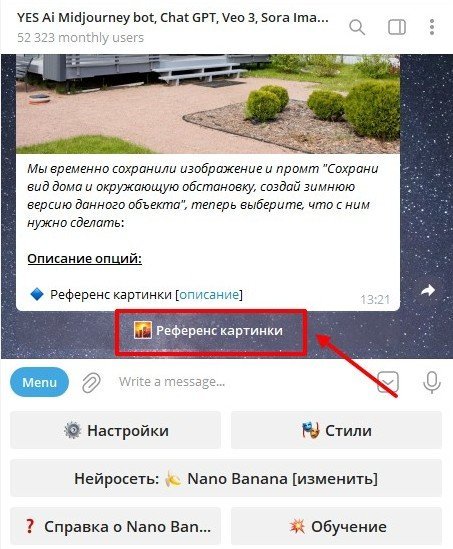Click the blue diamond bullet icon
The image size is (453, 549).
[x=37, y=294]
